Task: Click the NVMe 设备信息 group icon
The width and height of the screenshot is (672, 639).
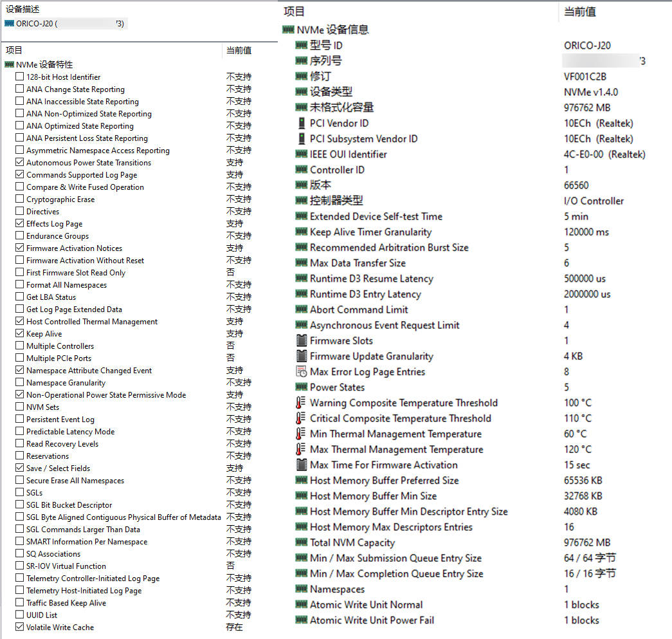Action: tap(288, 30)
